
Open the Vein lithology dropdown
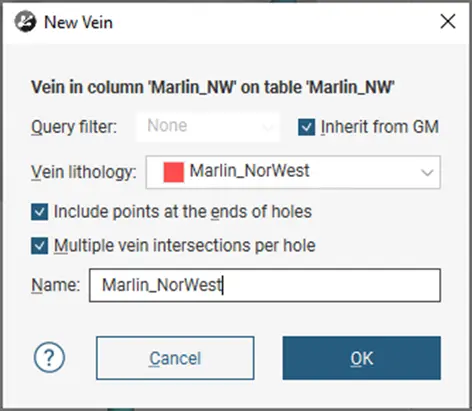[x=293, y=172]
